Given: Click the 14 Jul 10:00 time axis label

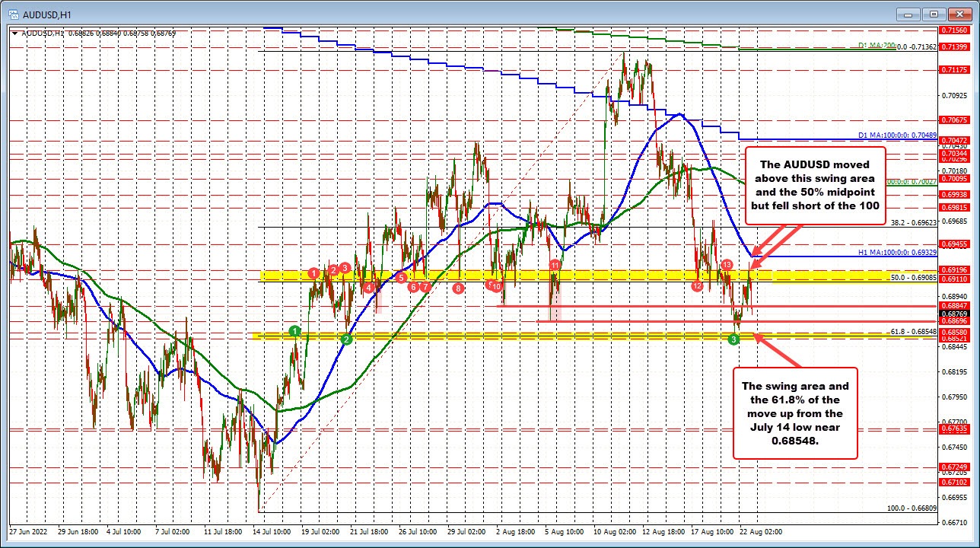Looking at the screenshot, I should [272, 530].
